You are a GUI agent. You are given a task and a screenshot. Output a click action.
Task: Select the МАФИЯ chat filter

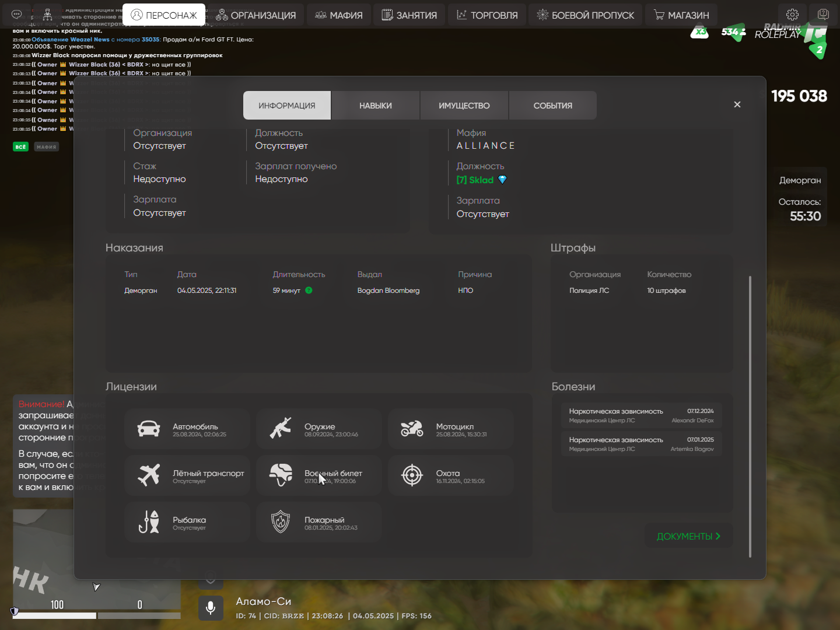(x=46, y=147)
